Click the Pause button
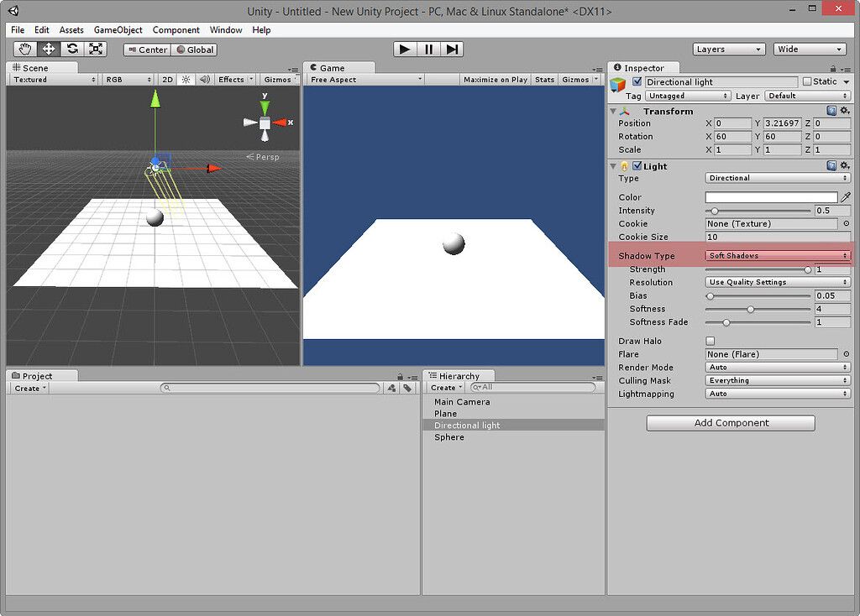This screenshot has height=616, width=860. point(428,50)
